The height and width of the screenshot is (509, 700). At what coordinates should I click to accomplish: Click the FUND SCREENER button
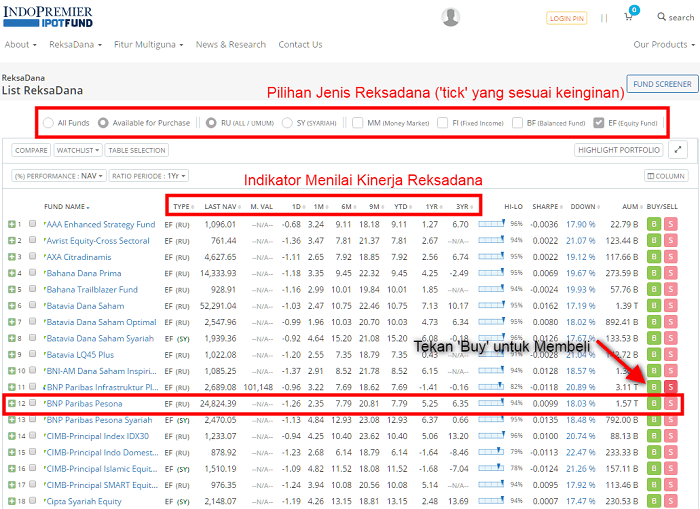[662, 84]
